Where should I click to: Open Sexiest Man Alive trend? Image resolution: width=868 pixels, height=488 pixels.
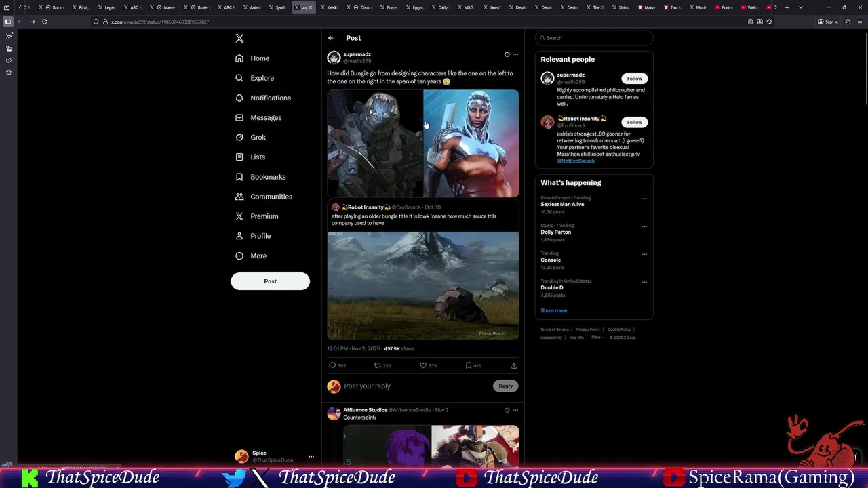(x=562, y=204)
